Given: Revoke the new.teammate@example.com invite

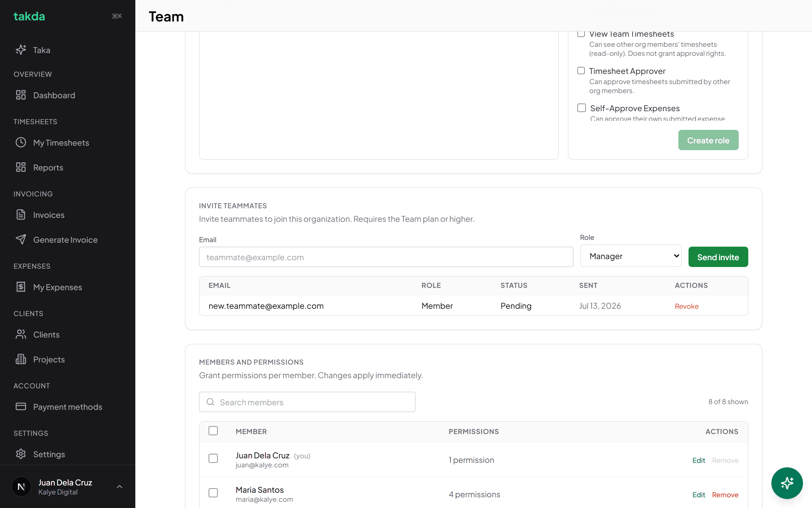Looking at the screenshot, I should coord(687,306).
